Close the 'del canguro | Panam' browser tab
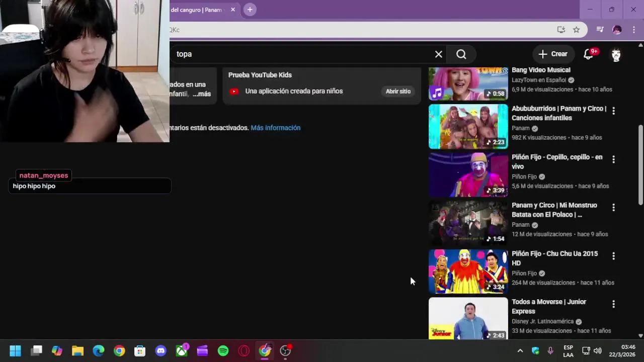The height and width of the screenshot is (362, 644). tap(233, 10)
